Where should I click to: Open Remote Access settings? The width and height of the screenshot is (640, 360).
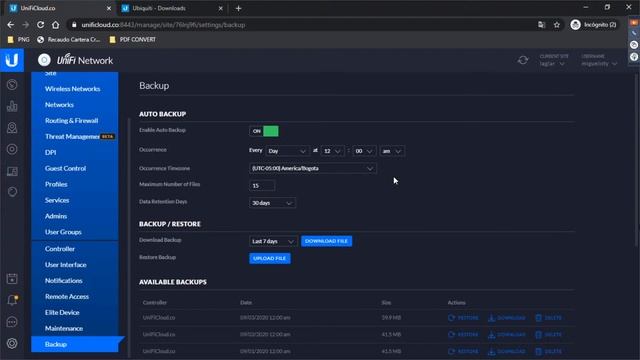tap(67, 296)
